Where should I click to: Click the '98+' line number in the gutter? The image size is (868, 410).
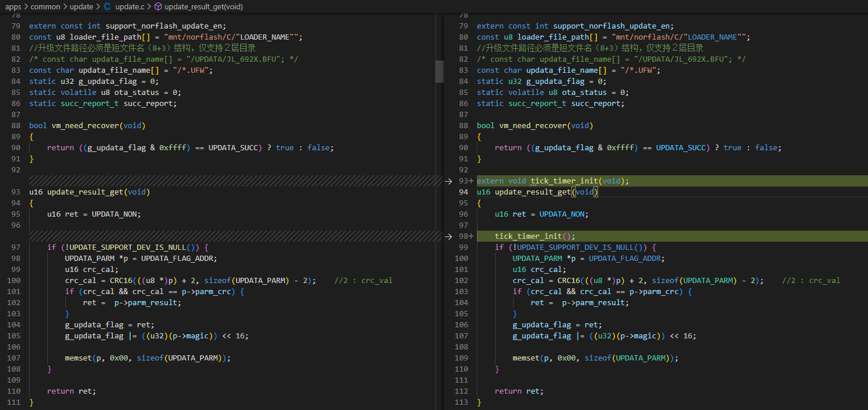click(466, 236)
